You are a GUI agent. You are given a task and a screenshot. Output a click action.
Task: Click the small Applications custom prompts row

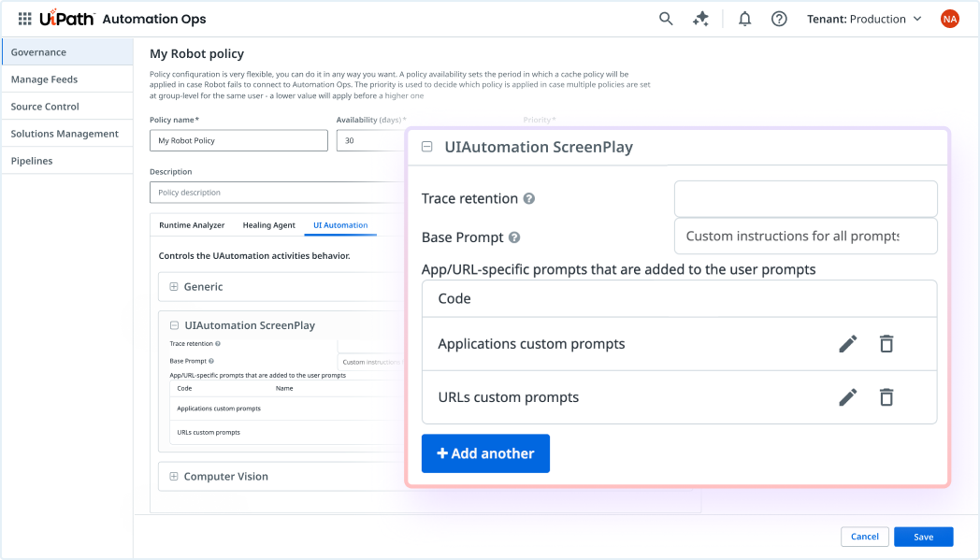tap(288, 409)
